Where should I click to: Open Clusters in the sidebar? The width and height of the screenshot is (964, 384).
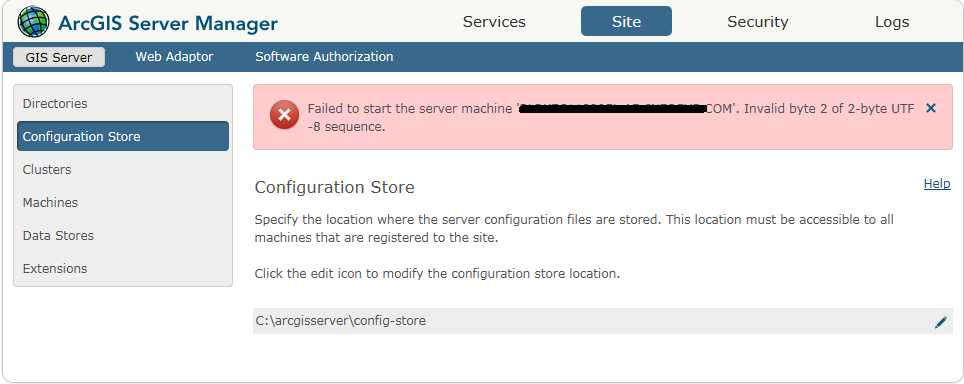pos(123,170)
